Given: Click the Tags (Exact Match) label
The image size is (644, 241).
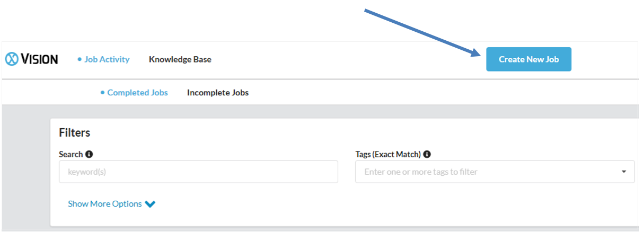Looking at the screenshot, I should 388,154.
